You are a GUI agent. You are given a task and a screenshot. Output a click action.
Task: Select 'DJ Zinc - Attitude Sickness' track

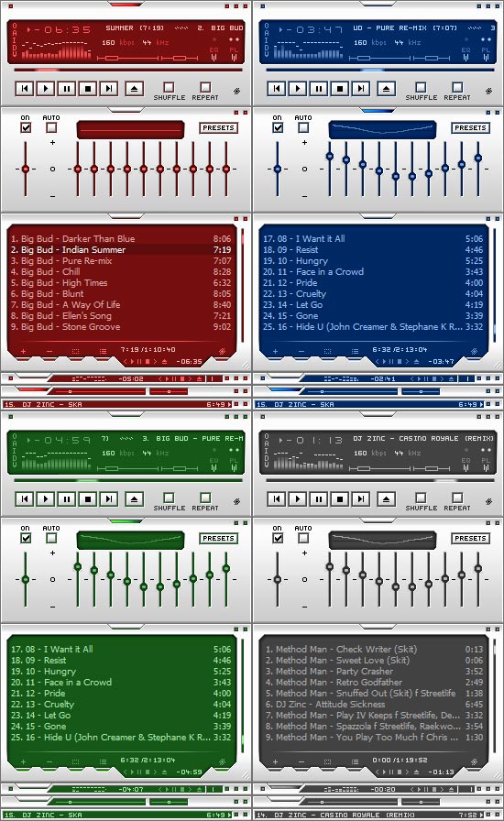coord(372,705)
